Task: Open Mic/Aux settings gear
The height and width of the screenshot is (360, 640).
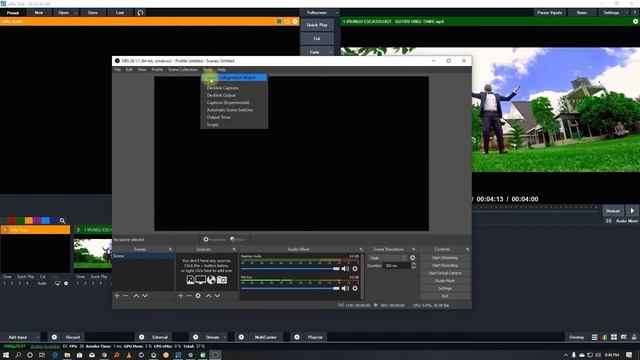Action: point(355,288)
